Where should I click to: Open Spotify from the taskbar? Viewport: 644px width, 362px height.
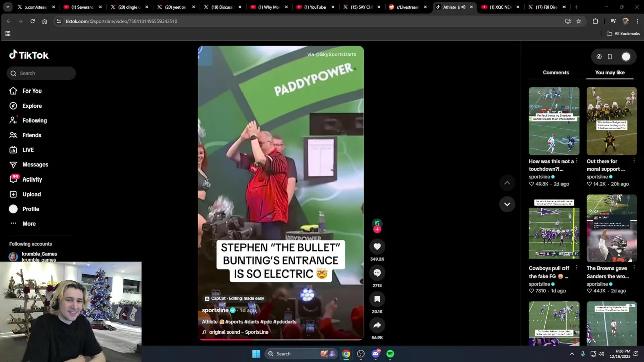390,354
